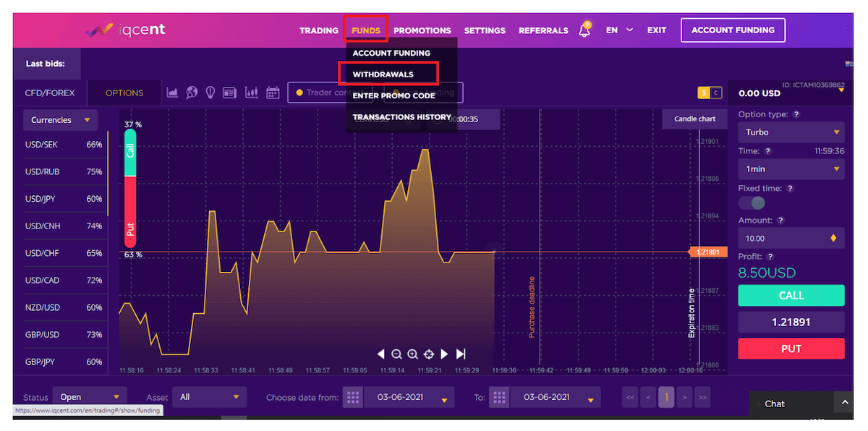Jump to chart end with skip icon
This screenshot has width=868, height=431.
(461, 354)
